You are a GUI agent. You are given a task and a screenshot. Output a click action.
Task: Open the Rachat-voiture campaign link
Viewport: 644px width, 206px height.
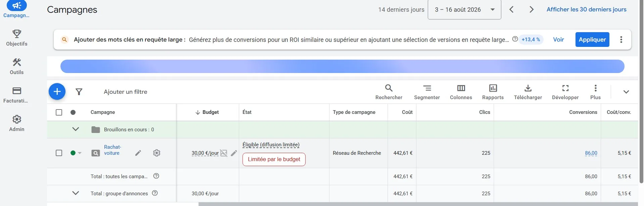pyautogui.click(x=112, y=150)
